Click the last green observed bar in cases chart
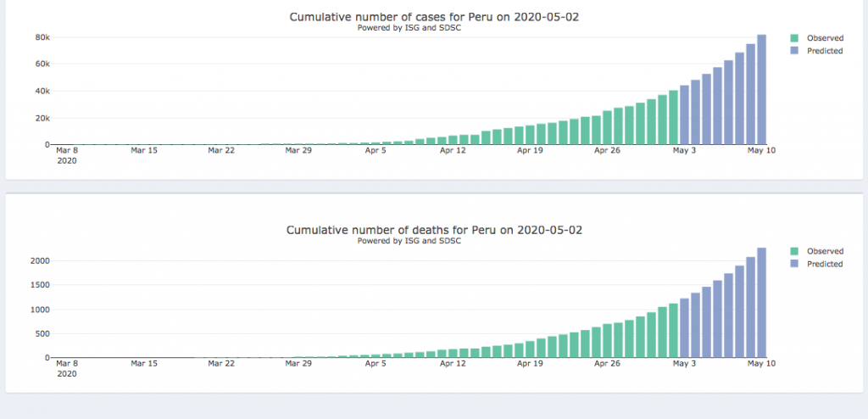Image resolution: width=868 pixels, height=419 pixels. click(x=673, y=117)
